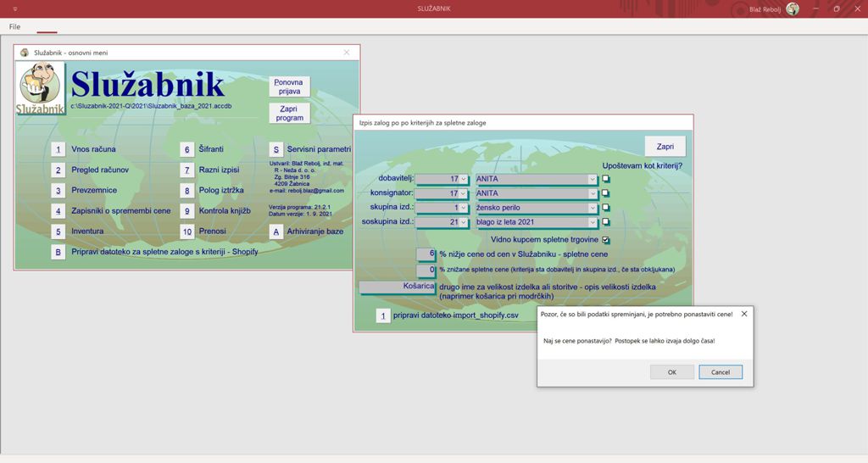Click the A button for Arhiviranje baze

click(x=275, y=231)
